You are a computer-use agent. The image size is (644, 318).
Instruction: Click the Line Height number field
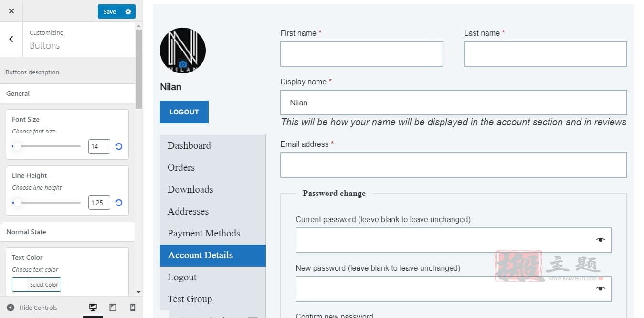[x=99, y=203]
